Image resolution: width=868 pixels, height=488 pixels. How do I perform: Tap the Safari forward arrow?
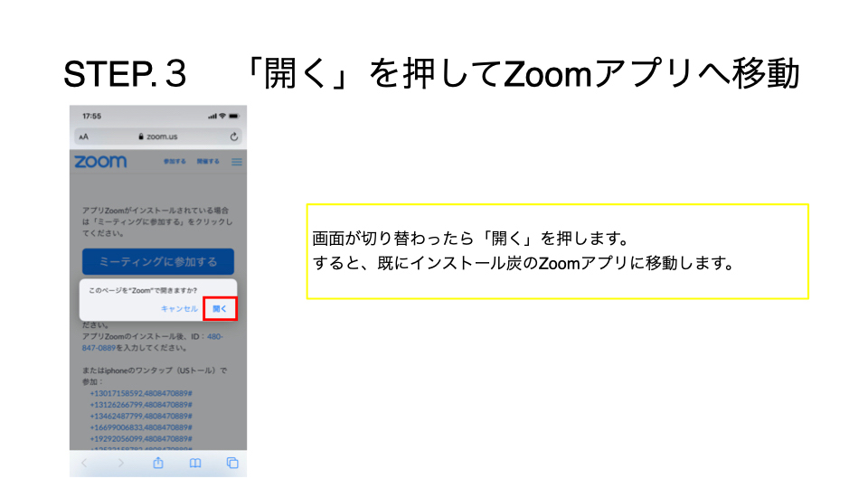121,463
